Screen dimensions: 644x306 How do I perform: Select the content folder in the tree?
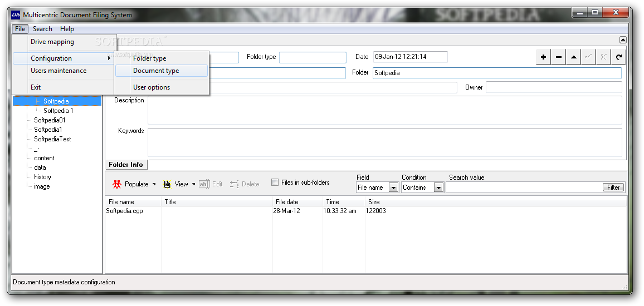pos(45,158)
